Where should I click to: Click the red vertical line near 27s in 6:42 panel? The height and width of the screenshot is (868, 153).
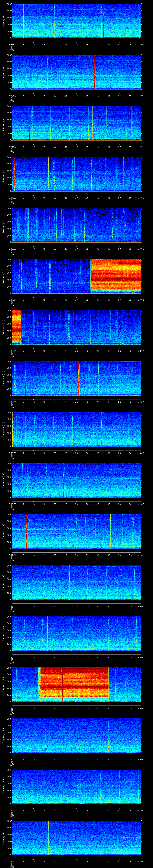point(69,582)
